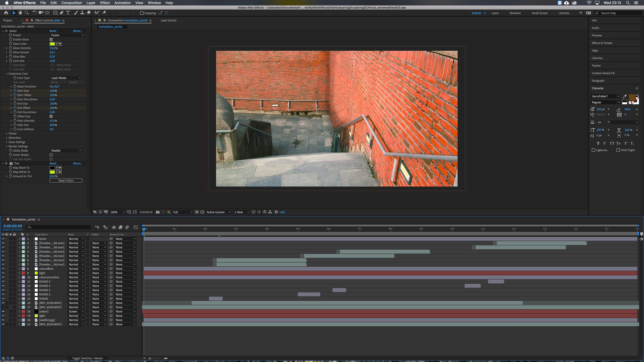
Task: Open the Alpha Mode dropdown
Action: coord(66,151)
